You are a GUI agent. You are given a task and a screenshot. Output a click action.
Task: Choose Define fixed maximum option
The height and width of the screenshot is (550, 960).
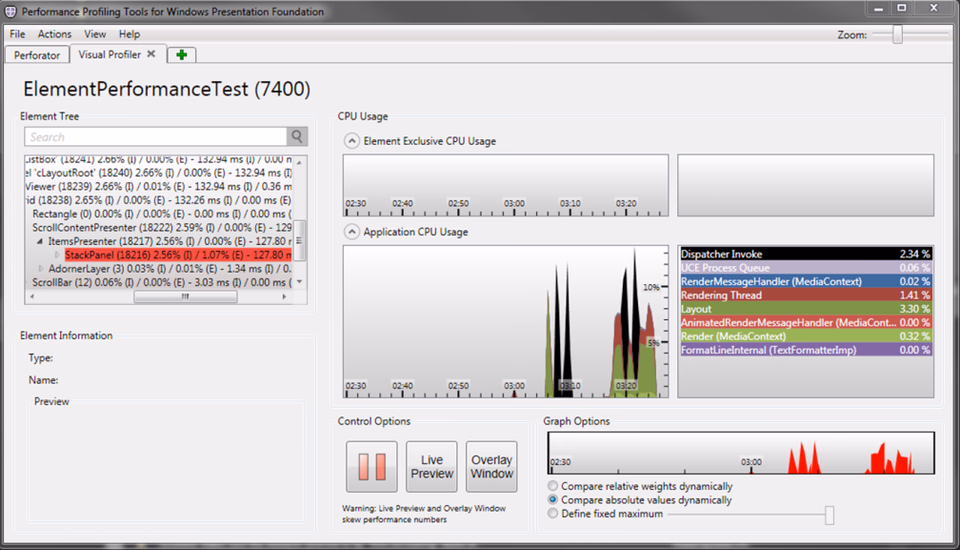[x=553, y=513]
